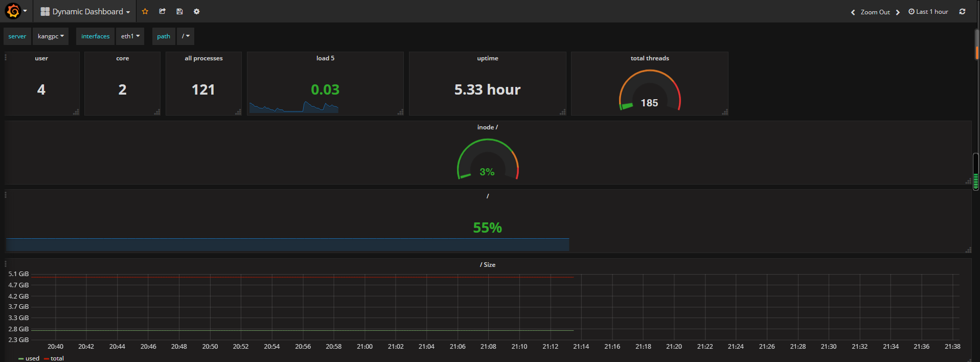
Task: Click the server variable label
Action: 17,36
